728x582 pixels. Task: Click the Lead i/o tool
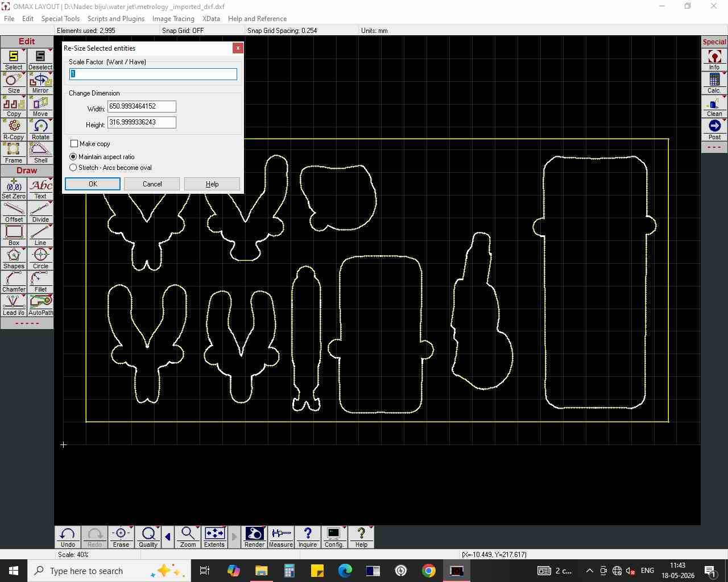[x=14, y=305]
